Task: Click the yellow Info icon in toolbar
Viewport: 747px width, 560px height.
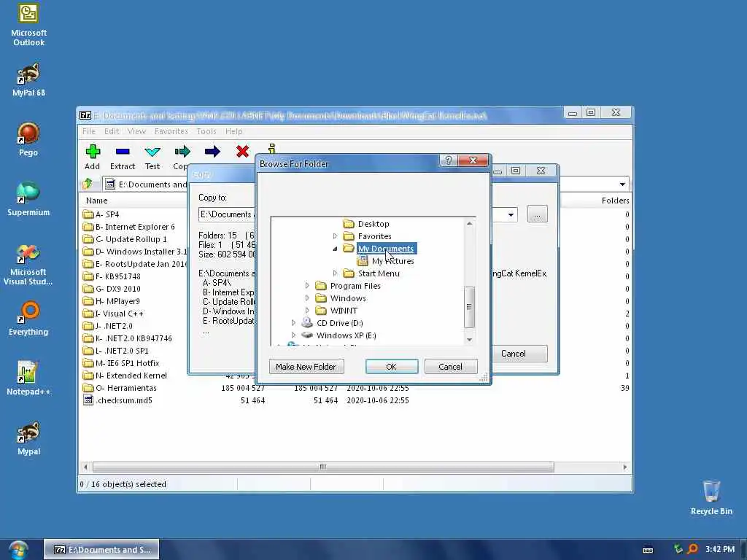Action: (271, 148)
